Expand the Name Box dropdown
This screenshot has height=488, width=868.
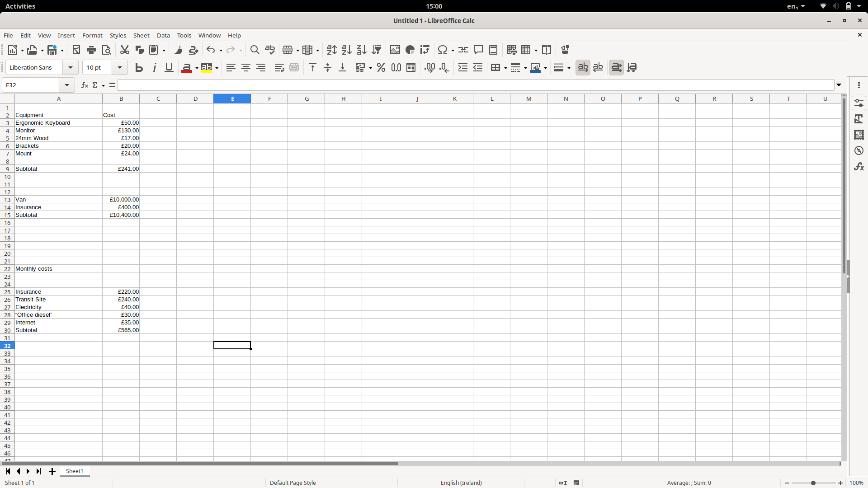[x=67, y=85]
